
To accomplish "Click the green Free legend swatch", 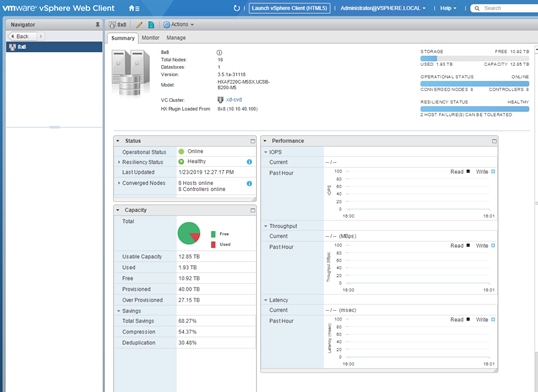I will pyautogui.click(x=213, y=234).
